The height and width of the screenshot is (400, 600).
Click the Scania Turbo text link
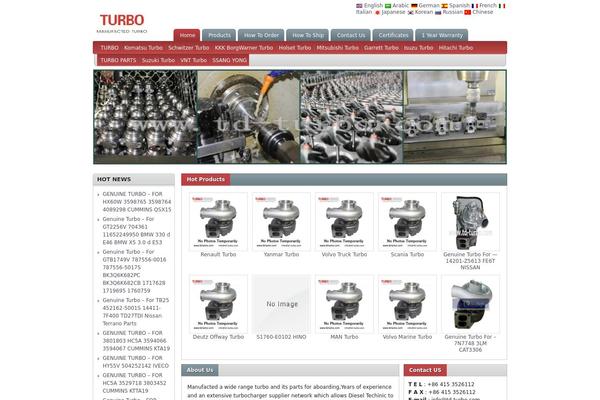click(407, 255)
